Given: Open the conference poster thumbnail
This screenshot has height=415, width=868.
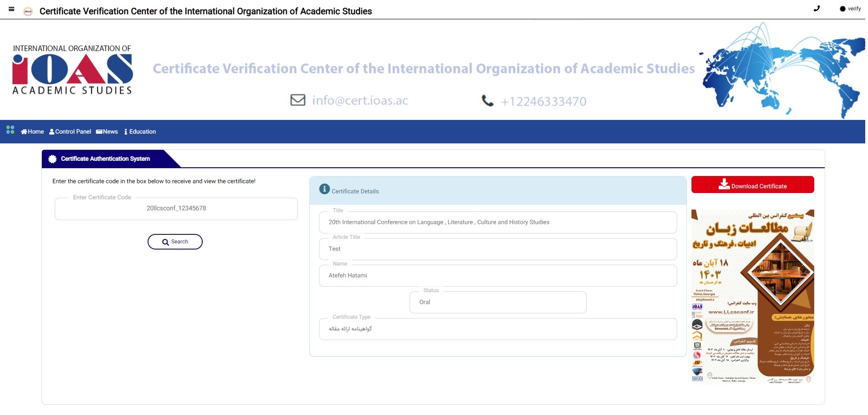Looking at the screenshot, I should click(x=753, y=296).
